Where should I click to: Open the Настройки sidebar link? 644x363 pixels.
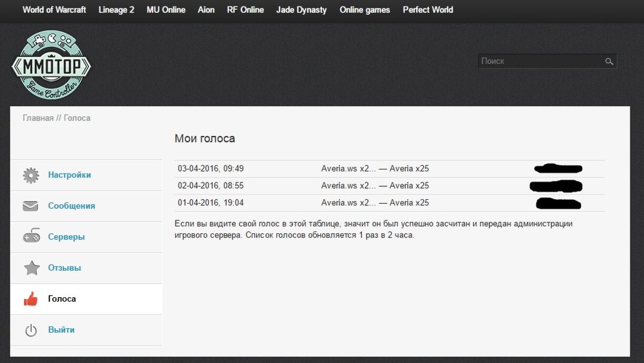(x=70, y=175)
